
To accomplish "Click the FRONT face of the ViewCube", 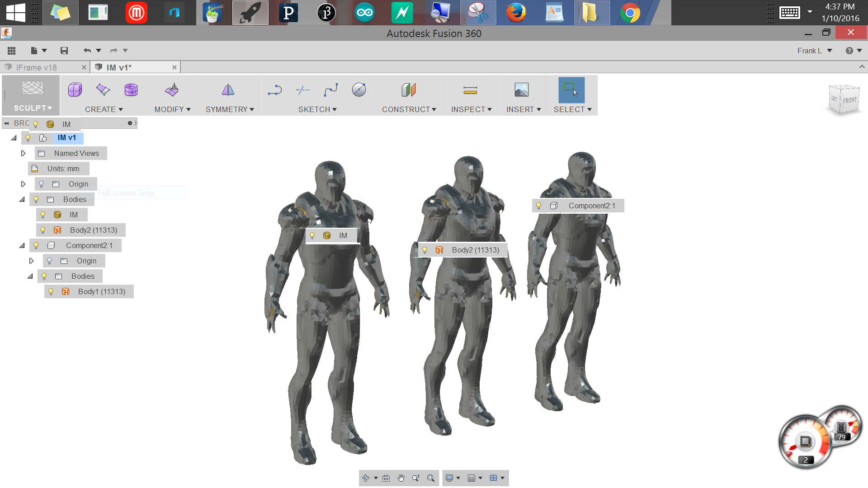I will tap(849, 100).
